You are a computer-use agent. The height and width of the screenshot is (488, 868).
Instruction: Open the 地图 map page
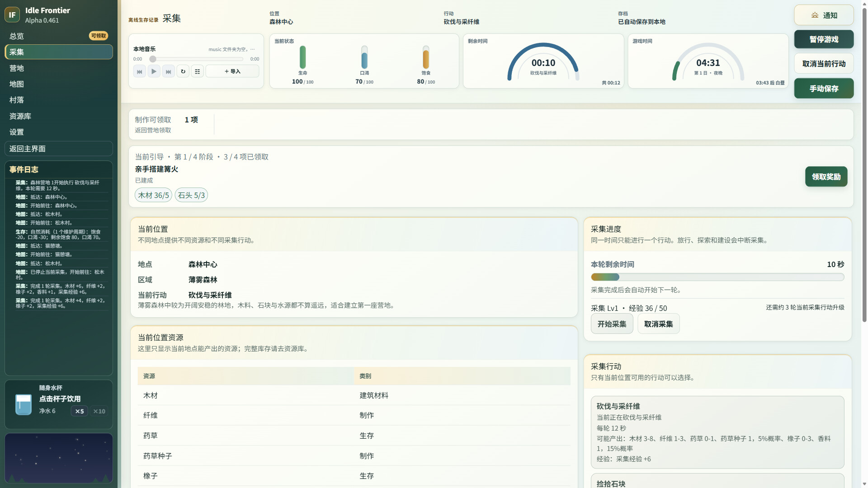click(x=59, y=84)
